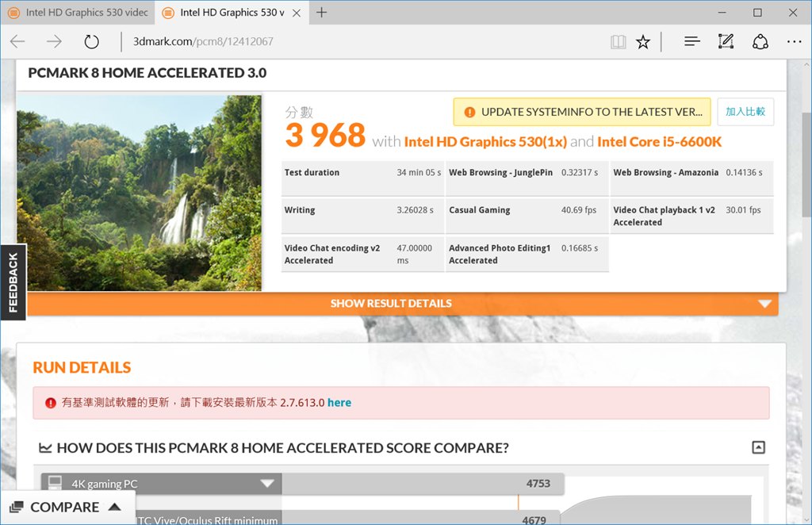Viewport: 812px width, 525px height.
Task: Select the active Intel HD Graphics 530 tab
Action: coord(232,13)
